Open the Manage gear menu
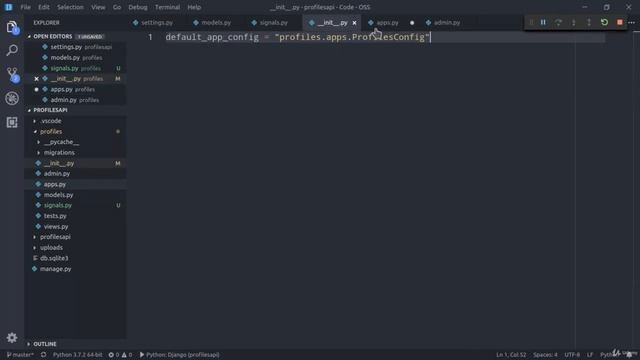The image size is (640, 360). pos(12,338)
